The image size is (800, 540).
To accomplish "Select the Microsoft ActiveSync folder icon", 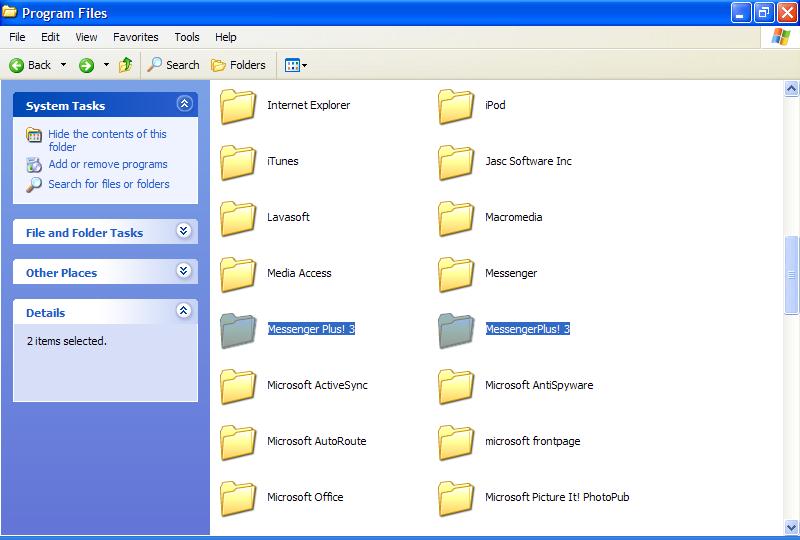I will click(x=238, y=386).
